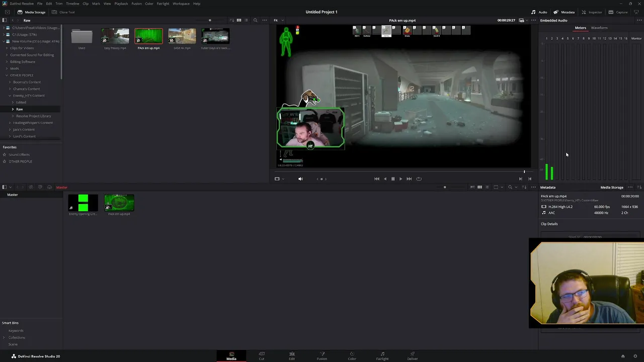Image resolution: width=644 pixels, height=362 pixels.
Task: Adjust the media pool thumbnail size slider
Action: [x=445, y=187]
